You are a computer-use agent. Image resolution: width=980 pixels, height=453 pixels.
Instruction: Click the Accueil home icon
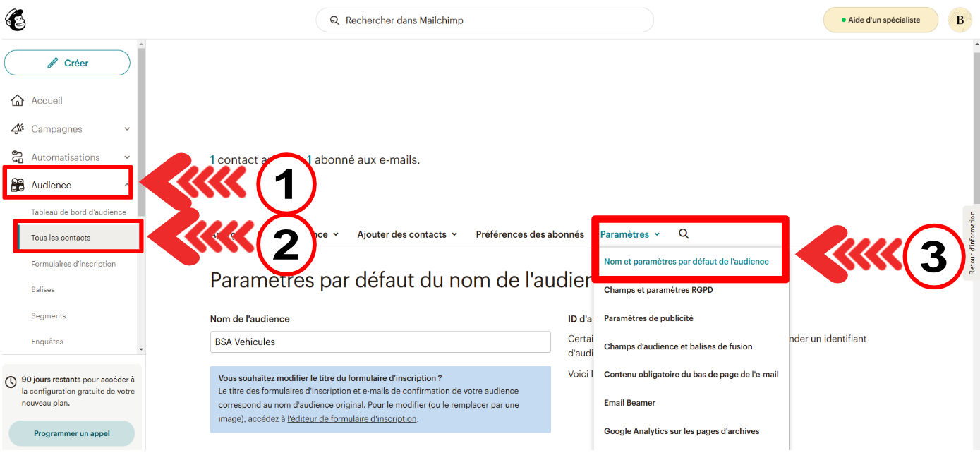(18, 101)
